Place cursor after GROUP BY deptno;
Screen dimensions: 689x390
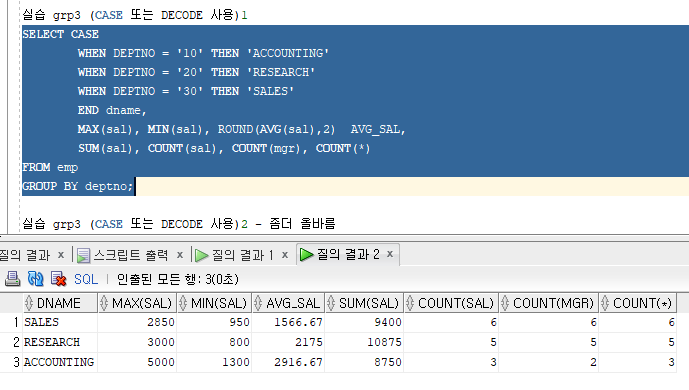134,186
